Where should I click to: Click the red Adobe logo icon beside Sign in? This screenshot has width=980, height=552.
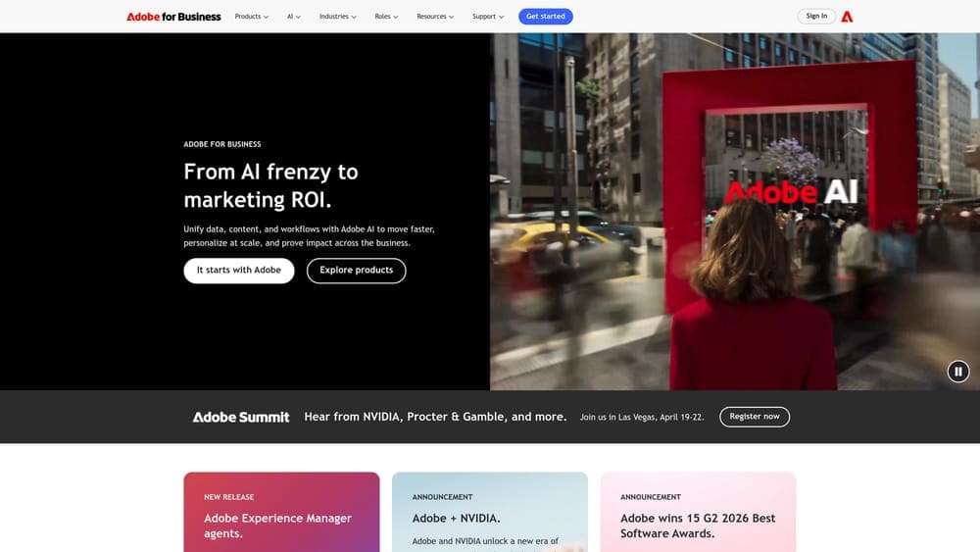click(x=847, y=17)
